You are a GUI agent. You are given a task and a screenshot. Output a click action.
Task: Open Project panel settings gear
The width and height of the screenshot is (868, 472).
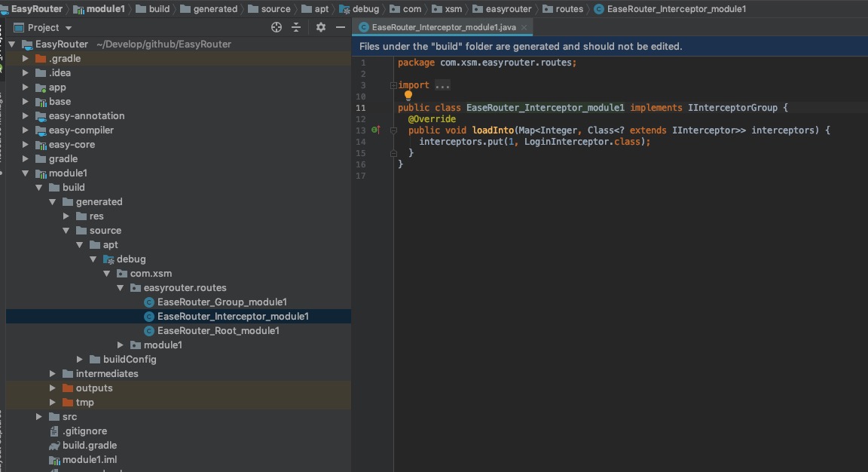point(320,27)
